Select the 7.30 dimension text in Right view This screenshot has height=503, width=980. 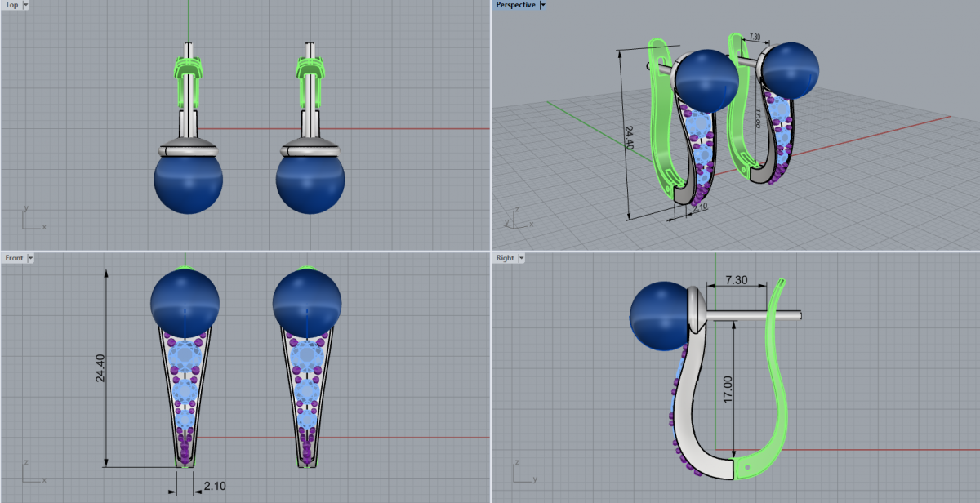click(737, 280)
